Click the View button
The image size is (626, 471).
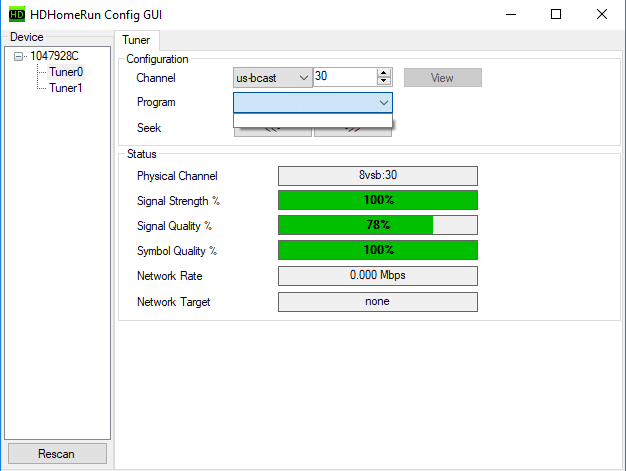(x=443, y=77)
